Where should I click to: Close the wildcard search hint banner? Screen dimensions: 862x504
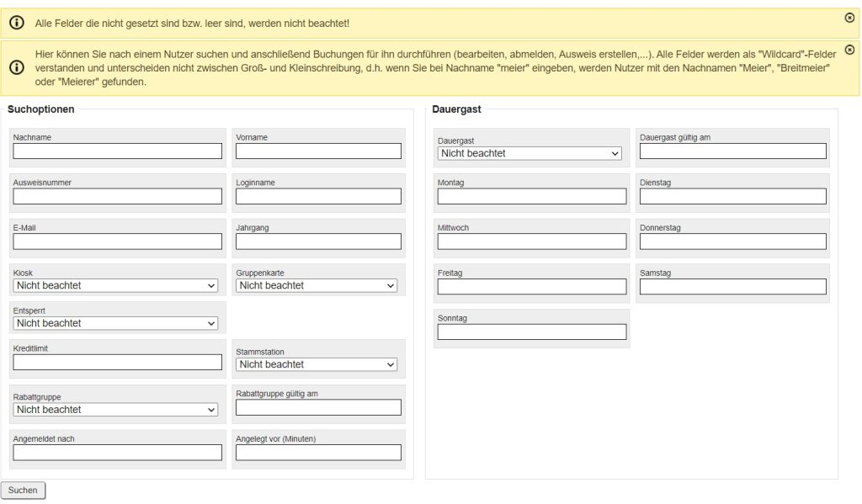point(849,50)
